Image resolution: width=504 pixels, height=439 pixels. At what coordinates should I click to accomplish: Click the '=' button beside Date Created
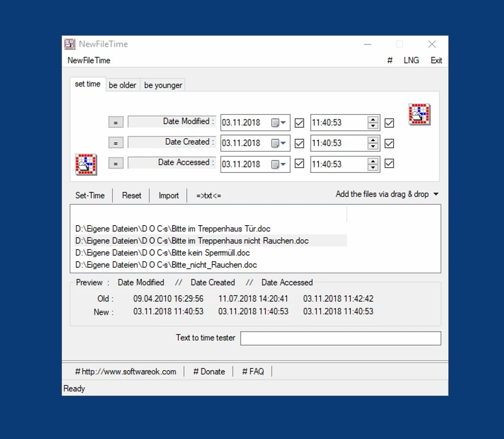click(116, 143)
